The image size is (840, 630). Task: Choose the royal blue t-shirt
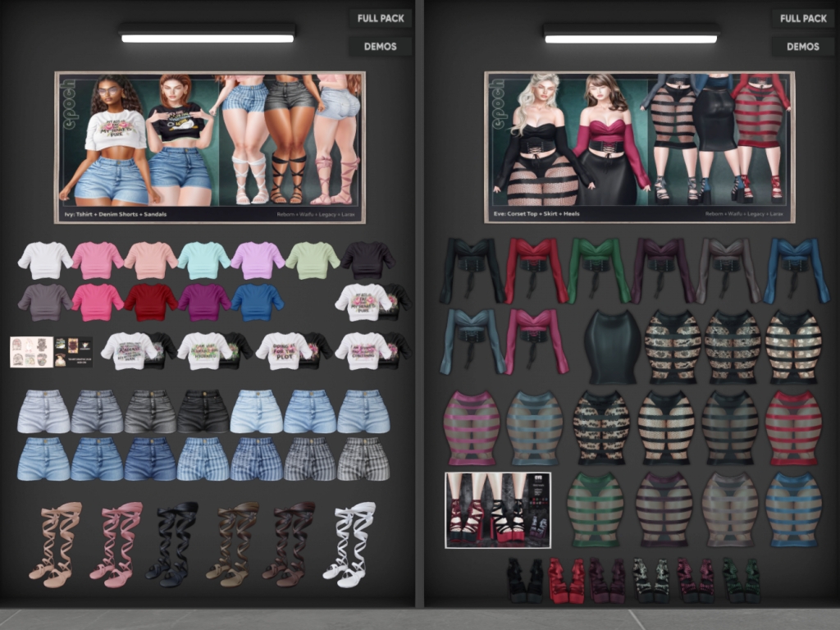[x=258, y=302]
